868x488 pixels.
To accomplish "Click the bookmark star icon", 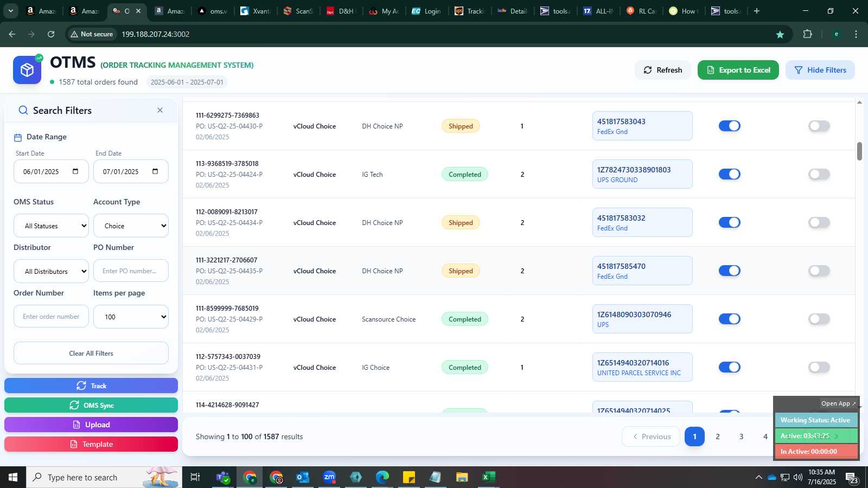I will pyautogui.click(x=780, y=34).
